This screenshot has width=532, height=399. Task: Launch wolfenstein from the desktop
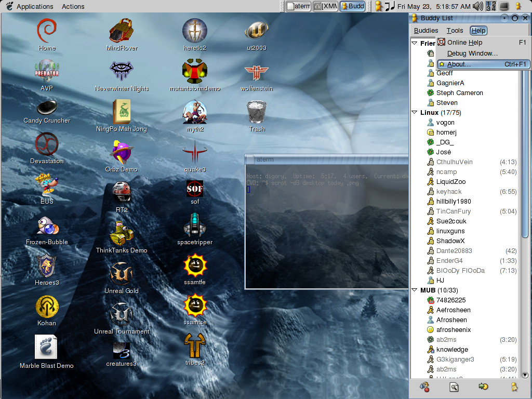coord(257,74)
